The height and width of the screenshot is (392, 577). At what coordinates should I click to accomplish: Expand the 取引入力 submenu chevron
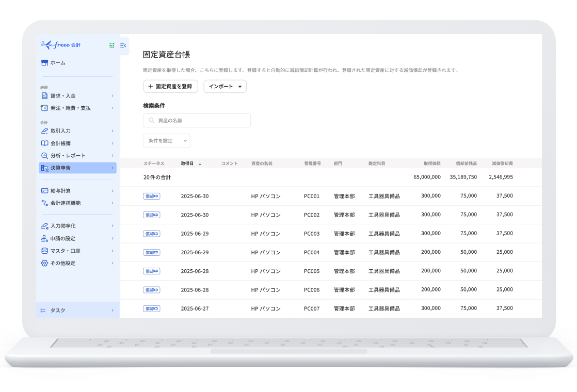coord(113,131)
